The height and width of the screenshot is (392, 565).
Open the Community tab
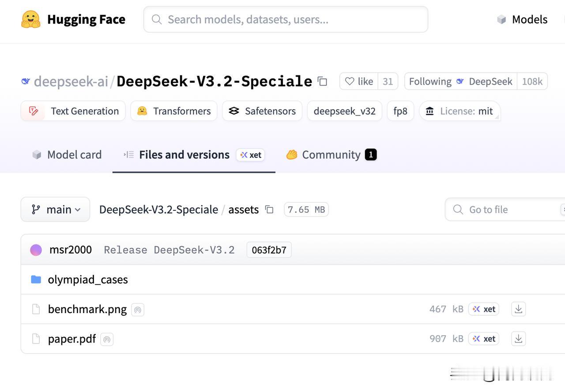click(x=331, y=155)
